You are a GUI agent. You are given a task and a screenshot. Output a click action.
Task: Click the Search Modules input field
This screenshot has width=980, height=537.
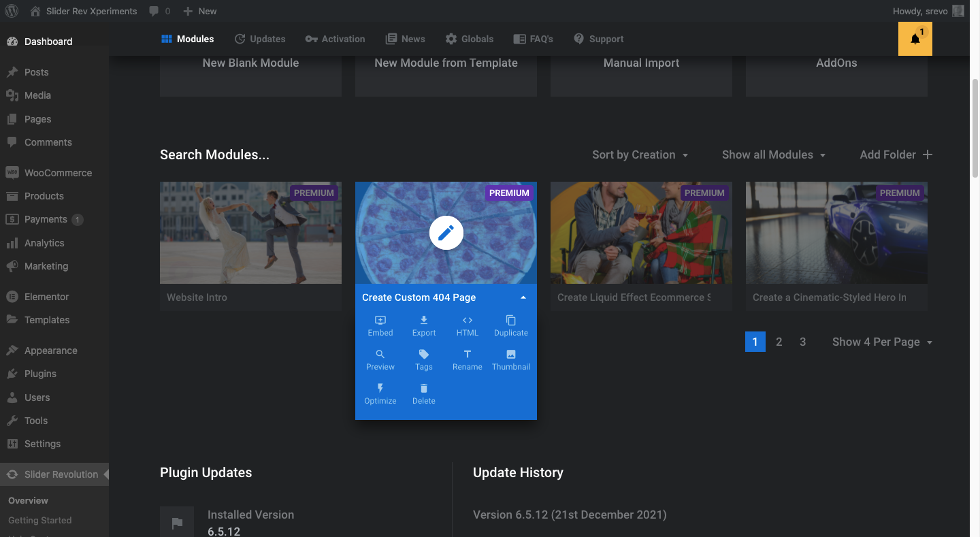[214, 154]
